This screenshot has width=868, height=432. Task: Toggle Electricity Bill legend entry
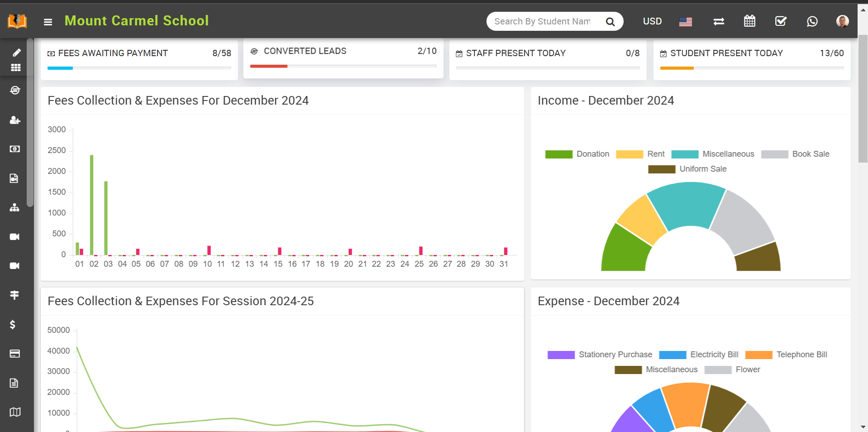coord(699,355)
